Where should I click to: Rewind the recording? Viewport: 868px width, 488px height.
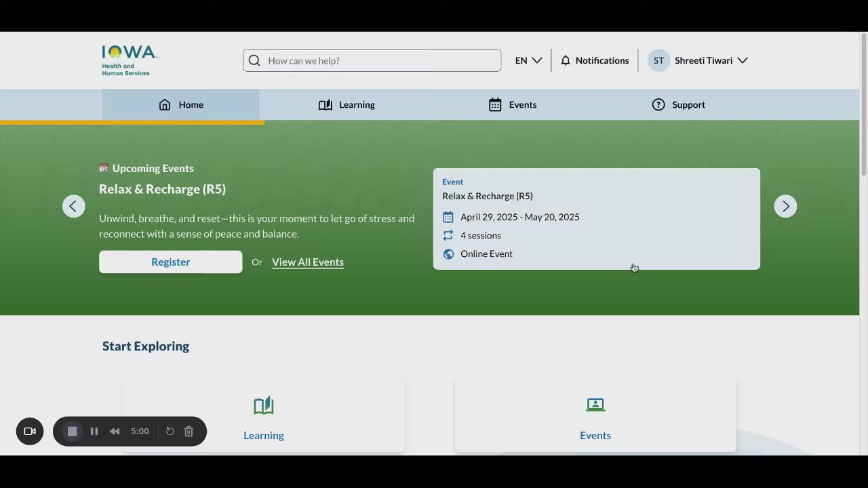(x=115, y=431)
